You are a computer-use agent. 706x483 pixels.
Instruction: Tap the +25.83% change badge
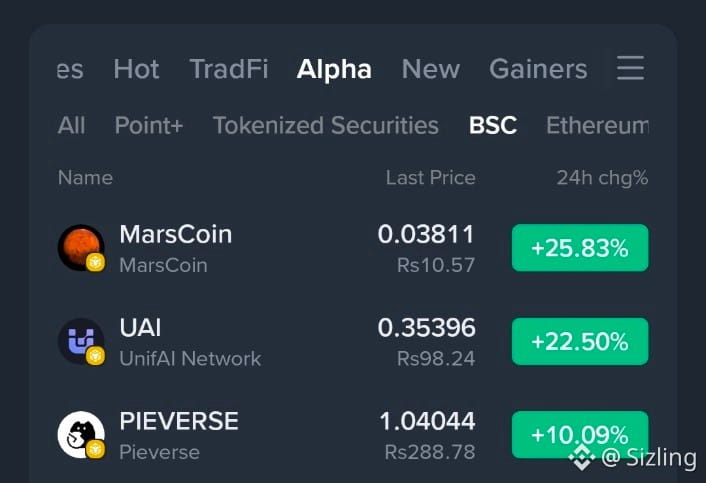[580, 248]
